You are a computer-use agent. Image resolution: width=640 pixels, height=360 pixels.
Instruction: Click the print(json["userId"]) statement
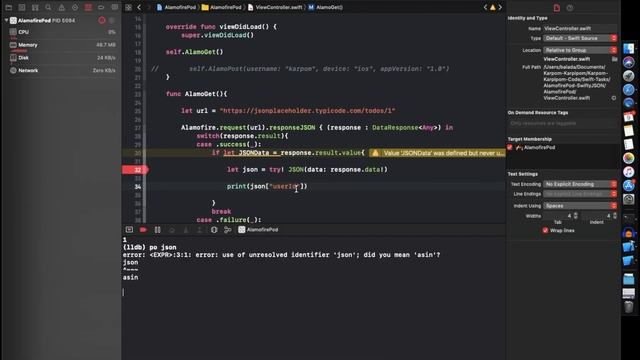pyautogui.click(x=267, y=187)
